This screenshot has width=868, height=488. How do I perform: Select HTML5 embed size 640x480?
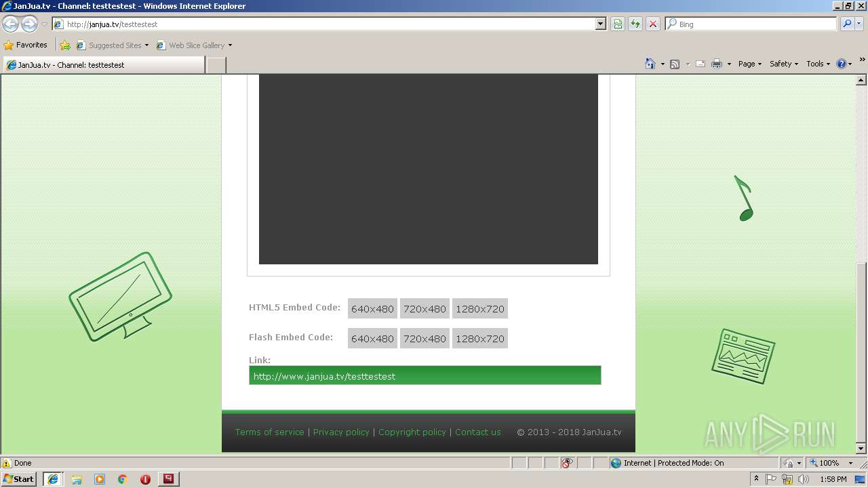(372, 308)
